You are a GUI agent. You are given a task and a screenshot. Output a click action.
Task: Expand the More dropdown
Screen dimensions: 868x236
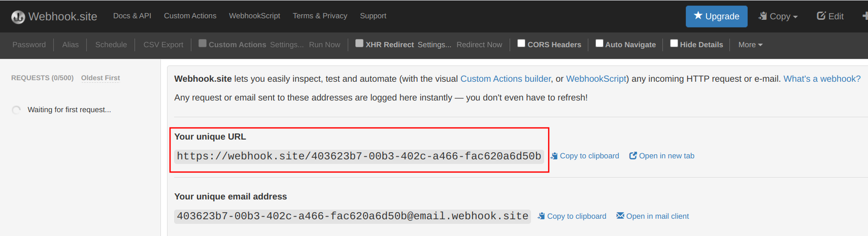750,45
